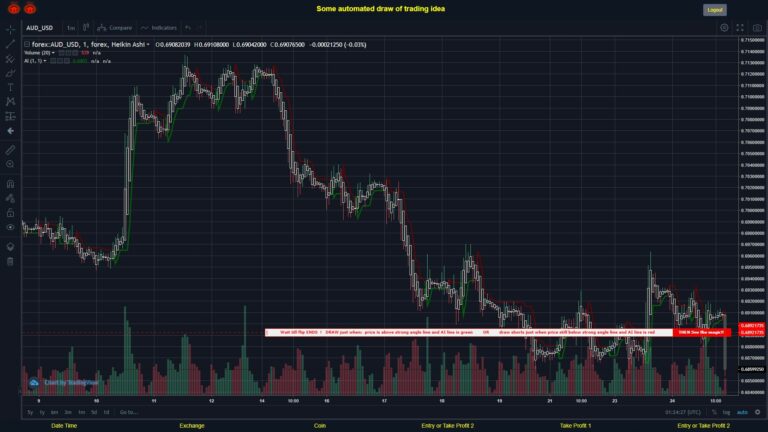Select the 3m time range

click(68, 412)
